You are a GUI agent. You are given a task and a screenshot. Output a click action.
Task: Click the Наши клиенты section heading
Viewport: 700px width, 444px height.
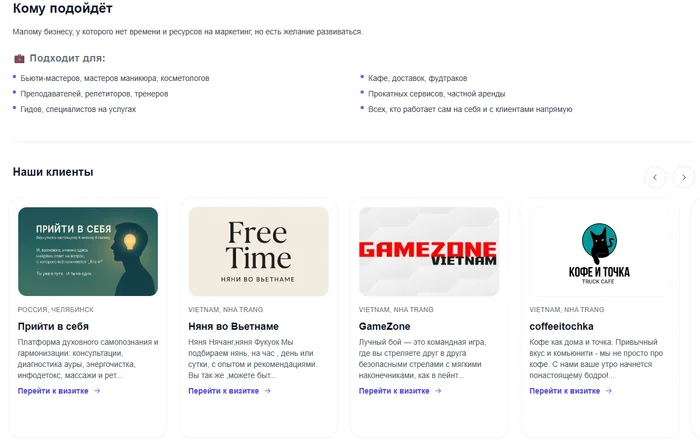53,172
